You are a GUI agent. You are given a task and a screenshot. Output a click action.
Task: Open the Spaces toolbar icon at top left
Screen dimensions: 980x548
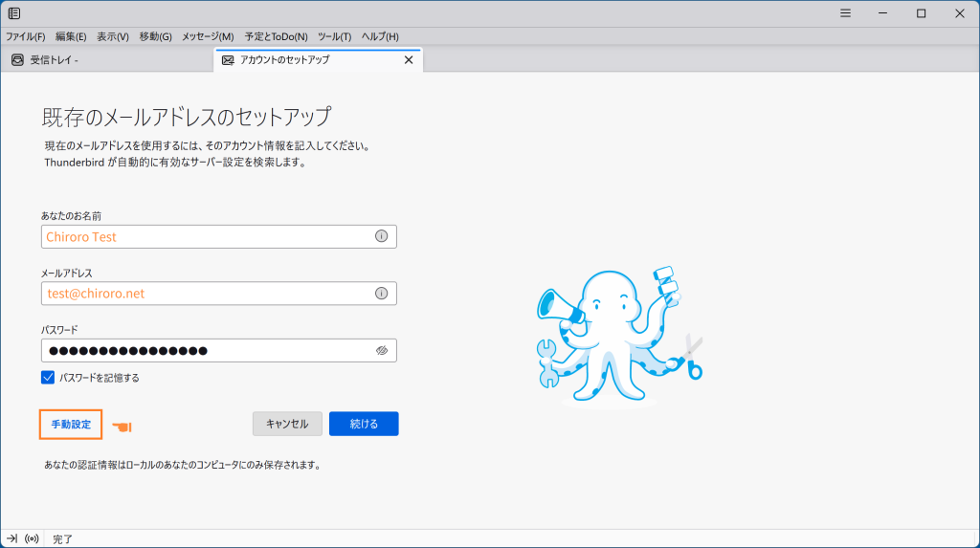pyautogui.click(x=13, y=13)
